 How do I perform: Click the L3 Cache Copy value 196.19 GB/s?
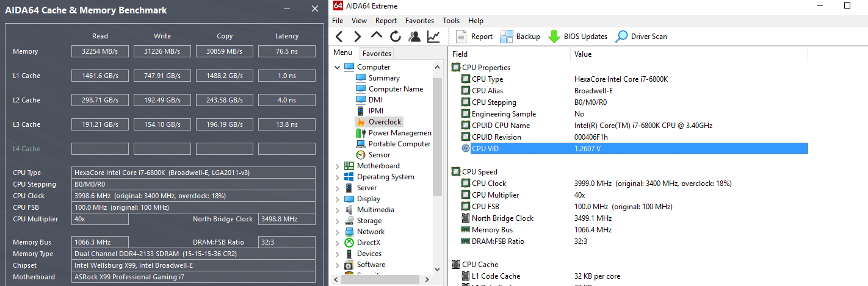(225, 124)
